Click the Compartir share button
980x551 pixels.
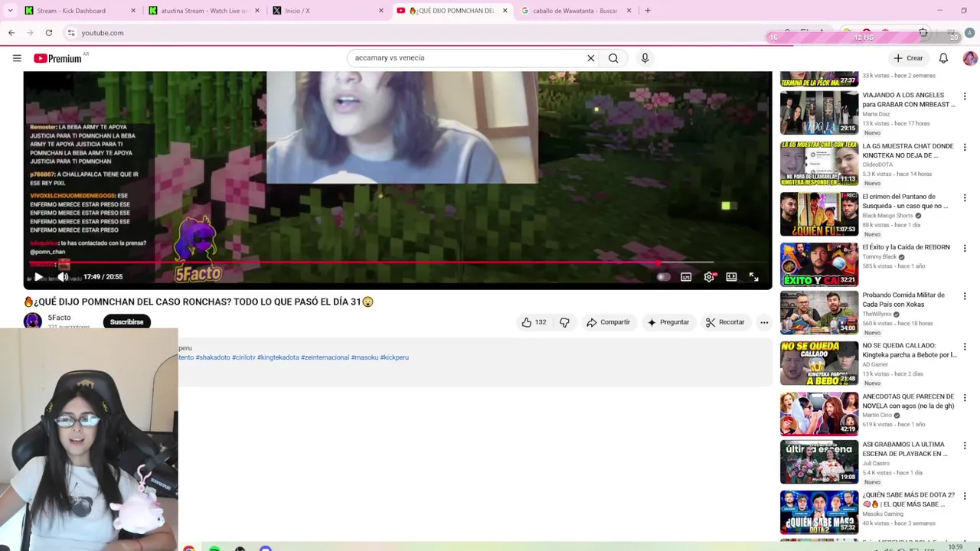tap(608, 322)
